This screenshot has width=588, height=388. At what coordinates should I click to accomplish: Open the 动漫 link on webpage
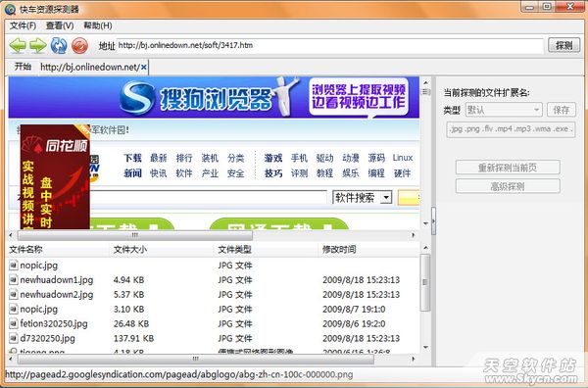[x=351, y=158]
